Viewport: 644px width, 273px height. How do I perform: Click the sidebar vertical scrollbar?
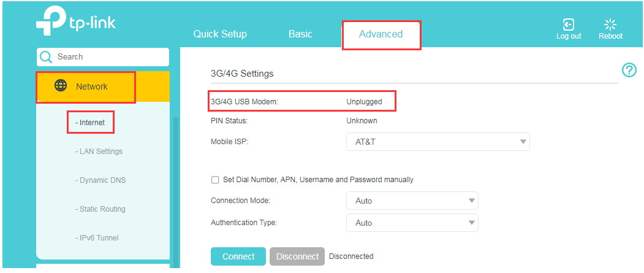tap(175, 184)
